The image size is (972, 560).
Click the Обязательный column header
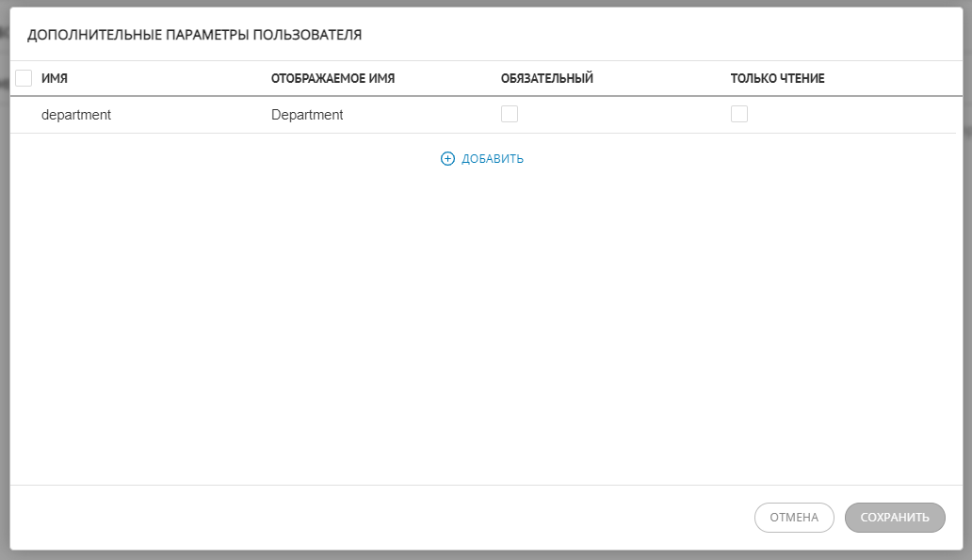(x=546, y=78)
